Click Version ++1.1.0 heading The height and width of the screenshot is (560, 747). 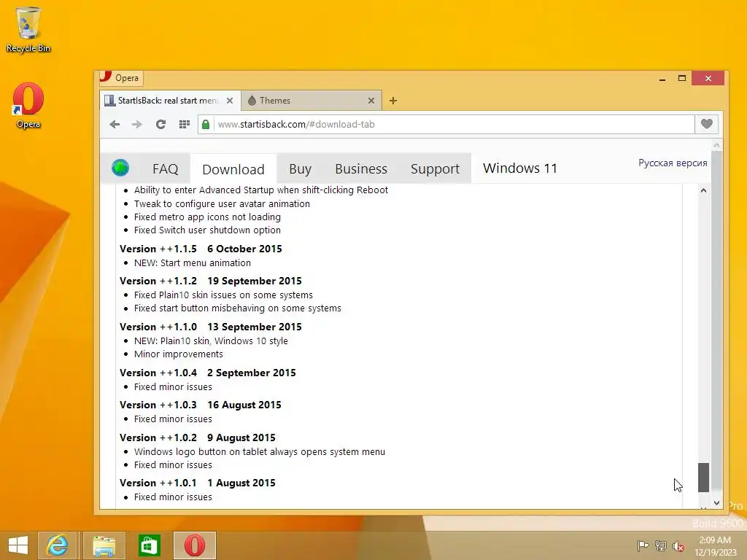pyautogui.click(x=211, y=327)
